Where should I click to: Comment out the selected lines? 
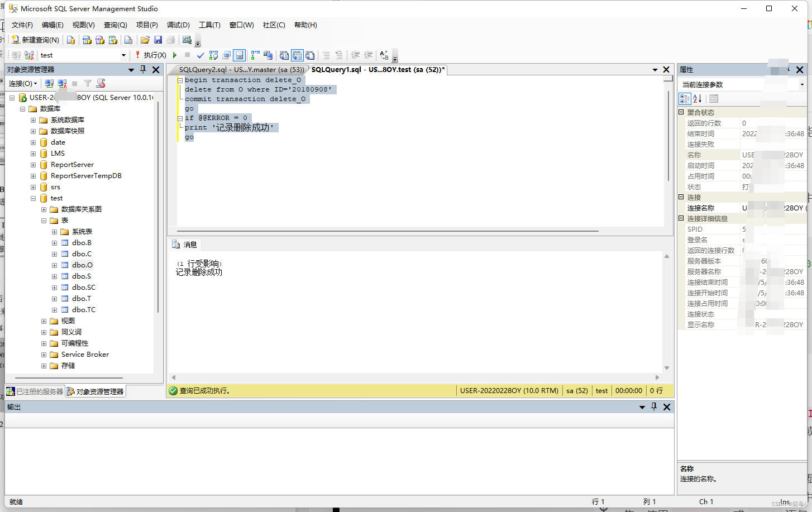pyautogui.click(x=326, y=55)
